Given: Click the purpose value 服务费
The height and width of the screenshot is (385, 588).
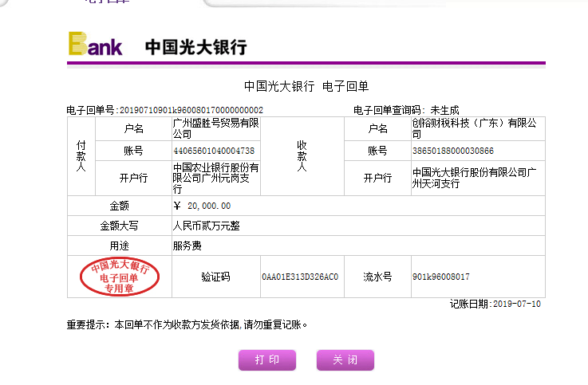Looking at the screenshot, I should 187,246.
